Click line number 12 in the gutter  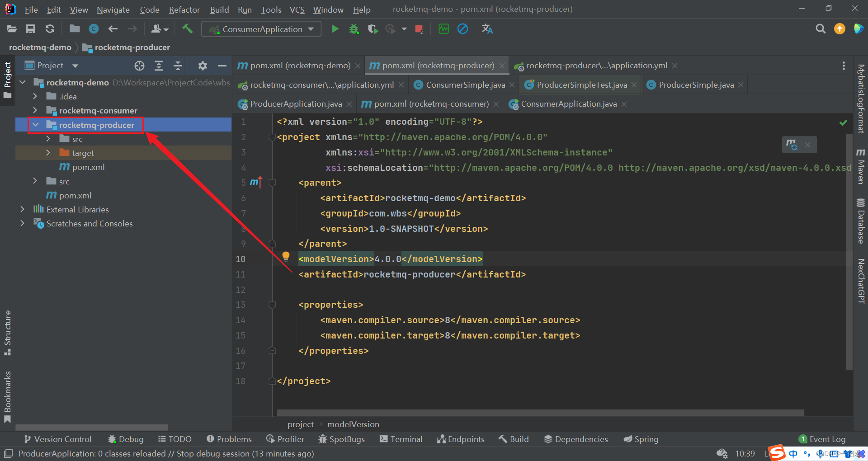coord(241,290)
